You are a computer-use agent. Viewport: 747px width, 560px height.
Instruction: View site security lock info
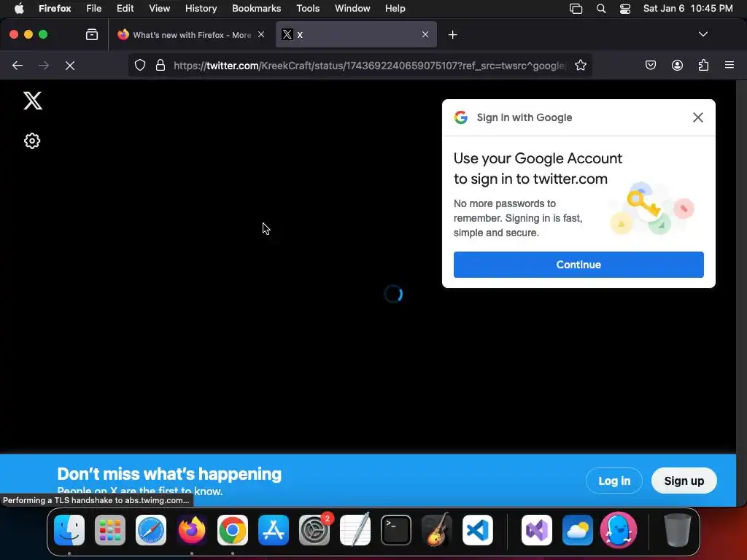[160, 65]
